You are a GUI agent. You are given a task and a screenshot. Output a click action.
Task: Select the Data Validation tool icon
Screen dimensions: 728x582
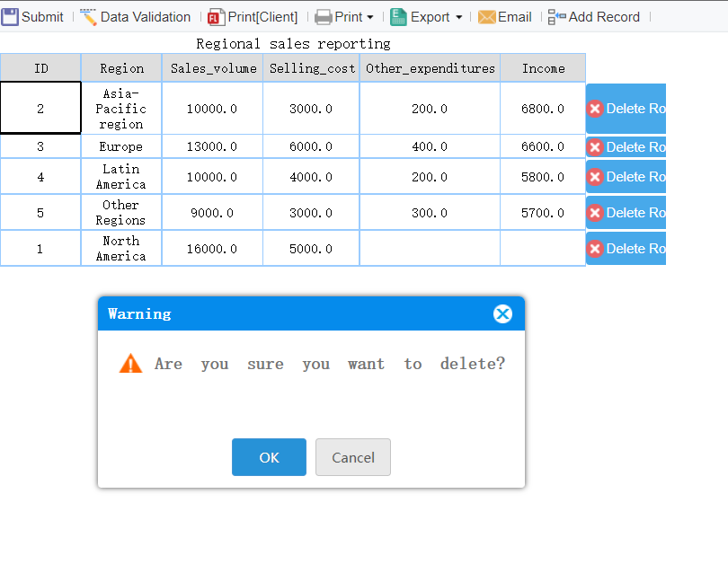coord(87,16)
